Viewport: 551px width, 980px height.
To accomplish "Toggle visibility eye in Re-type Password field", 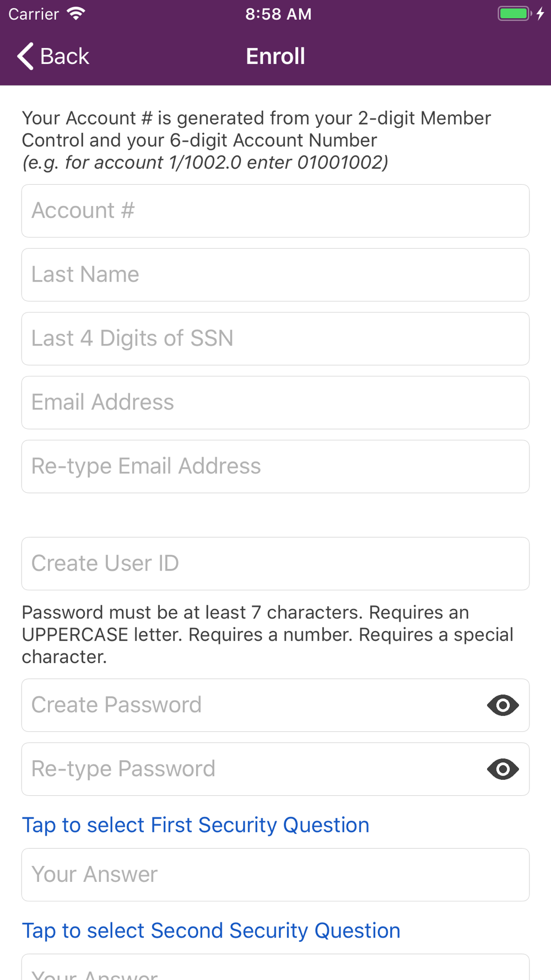I will [503, 769].
